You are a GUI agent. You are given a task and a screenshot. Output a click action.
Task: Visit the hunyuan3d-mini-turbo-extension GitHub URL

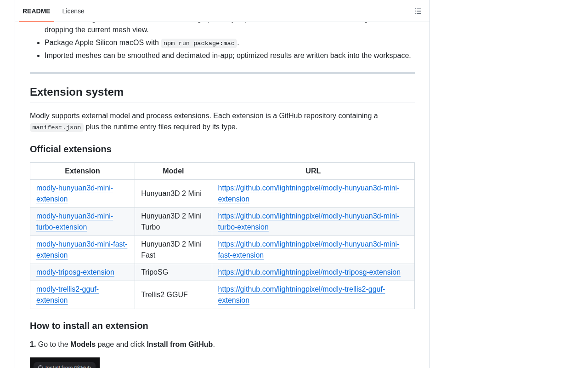click(309, 222)
